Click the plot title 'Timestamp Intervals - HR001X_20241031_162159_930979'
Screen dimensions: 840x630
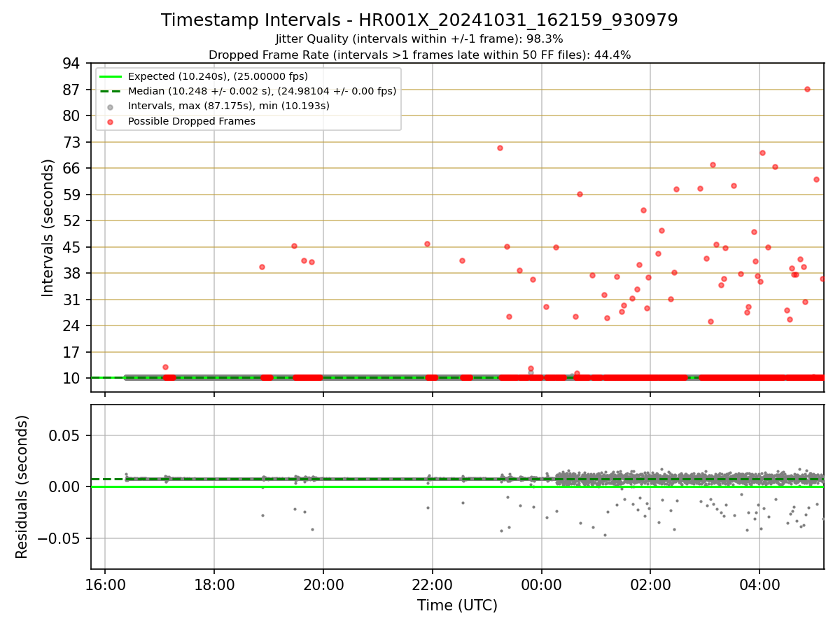pyautogui.click(x=419, y=20)
